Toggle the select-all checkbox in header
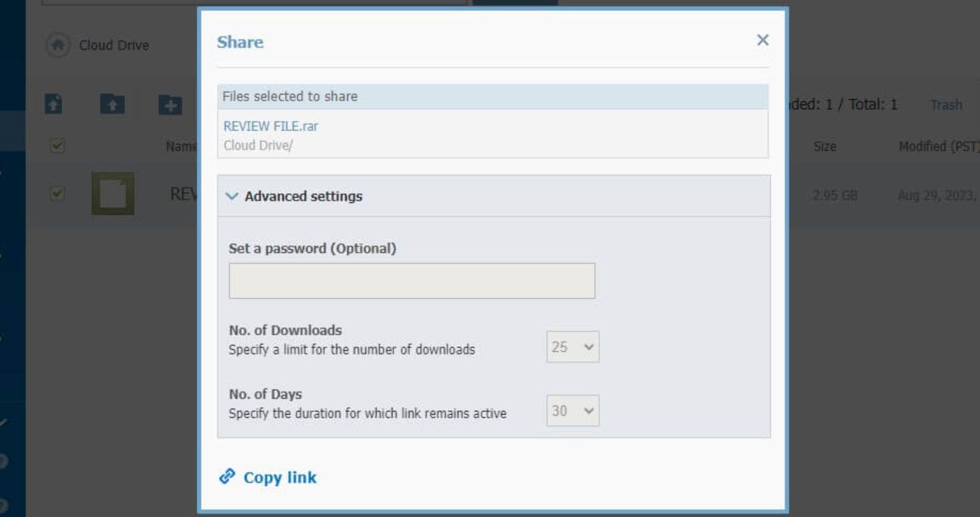This screenshot has width=980, height=517. click(x=57, y=146)
